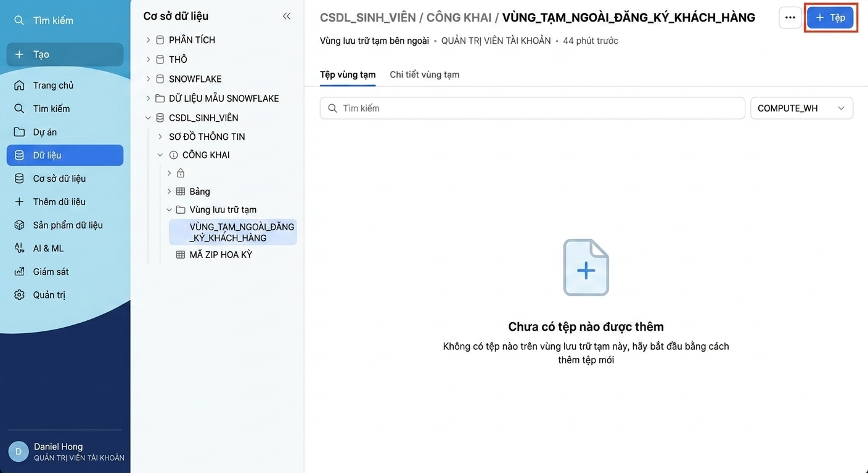Click database icon next to THÔ

pyautogui.click(x=160, y=59)
